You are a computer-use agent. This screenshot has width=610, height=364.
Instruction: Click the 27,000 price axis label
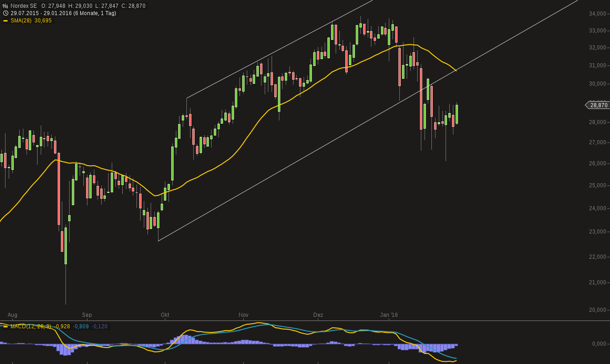598,142
